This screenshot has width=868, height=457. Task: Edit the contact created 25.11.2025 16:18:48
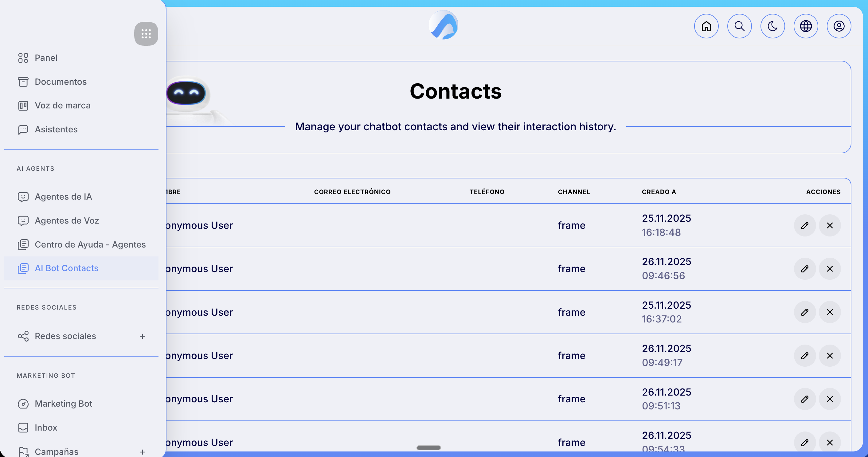tap(805, 225)
